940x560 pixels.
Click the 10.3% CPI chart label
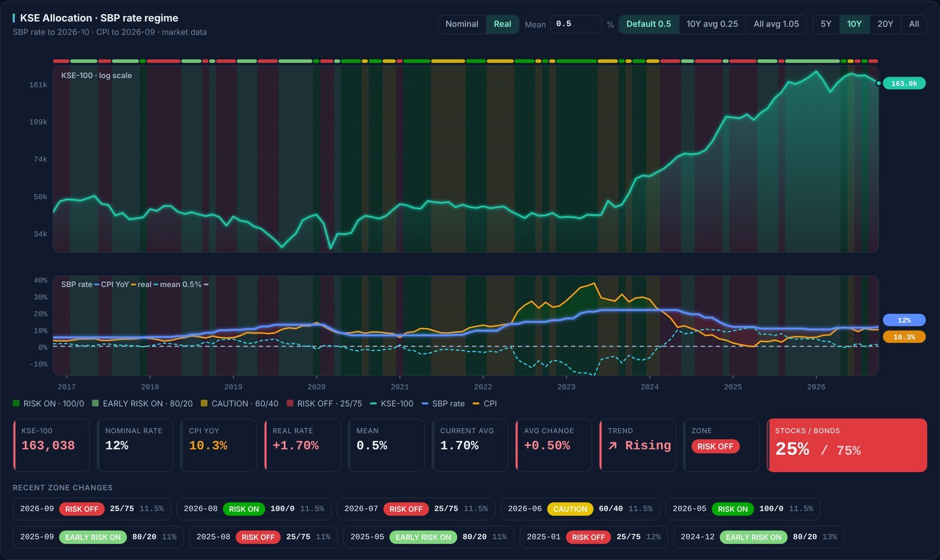click(904, 337)
